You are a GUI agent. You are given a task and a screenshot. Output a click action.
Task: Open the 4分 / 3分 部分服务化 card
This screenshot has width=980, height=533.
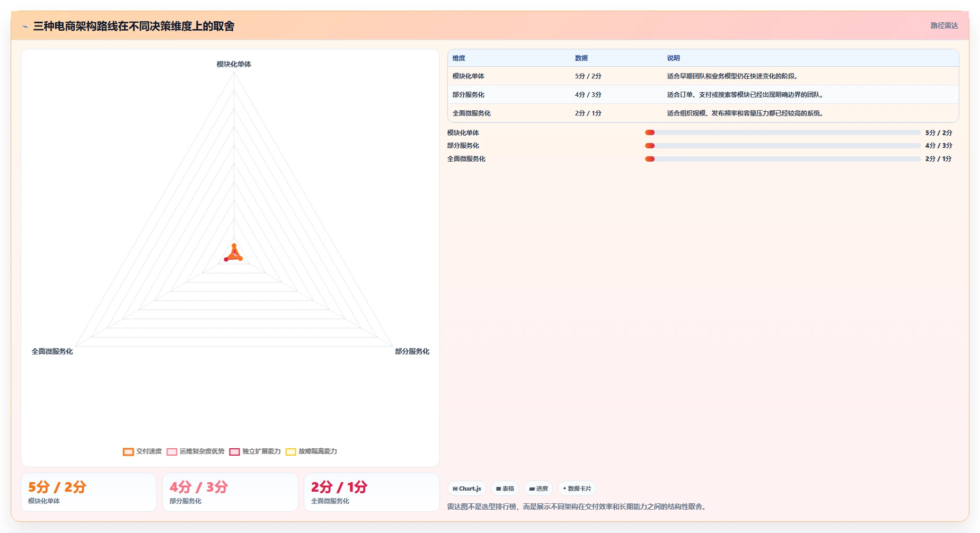tap(230, 492)
